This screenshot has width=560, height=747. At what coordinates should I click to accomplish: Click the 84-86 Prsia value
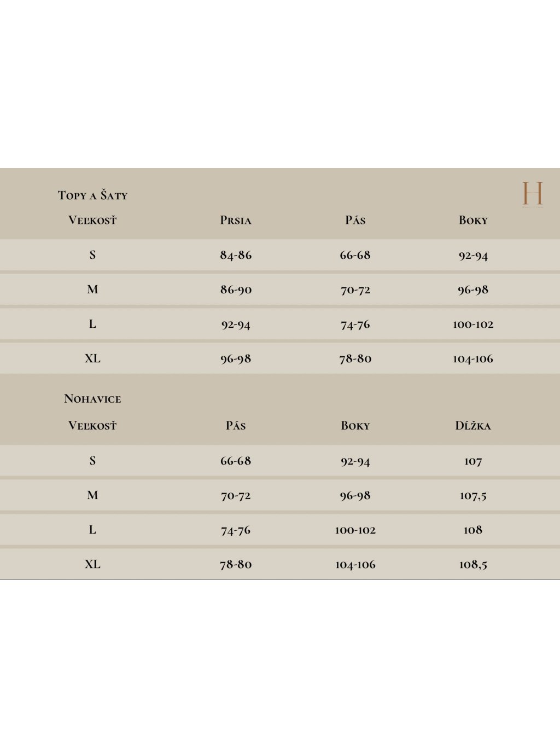coord(236,255)
